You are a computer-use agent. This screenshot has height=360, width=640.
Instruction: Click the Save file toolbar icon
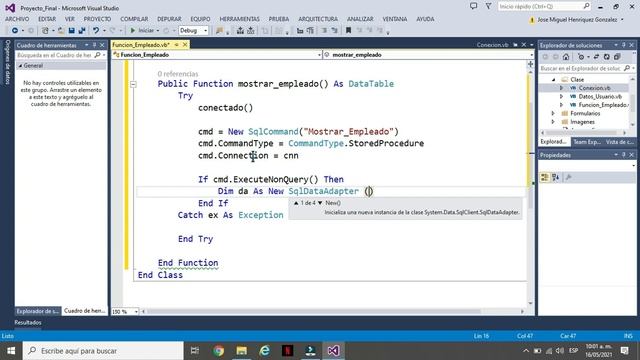(x=71, y=31)
